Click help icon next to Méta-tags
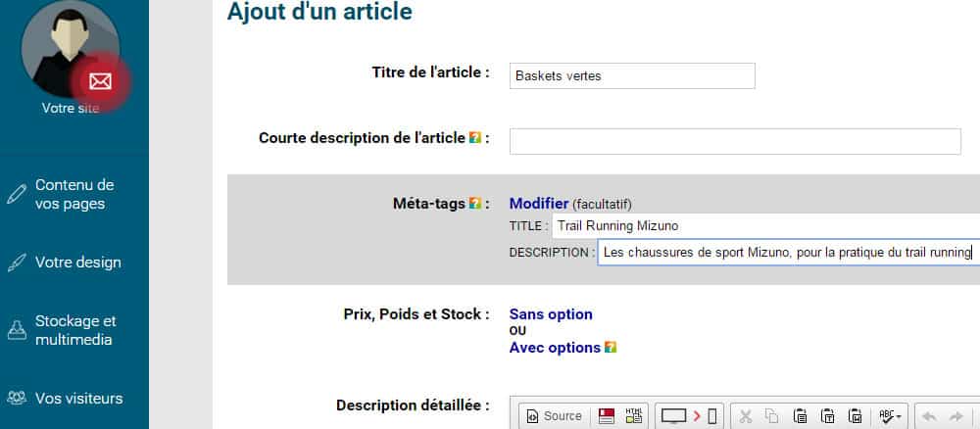 tap(475, 204)
